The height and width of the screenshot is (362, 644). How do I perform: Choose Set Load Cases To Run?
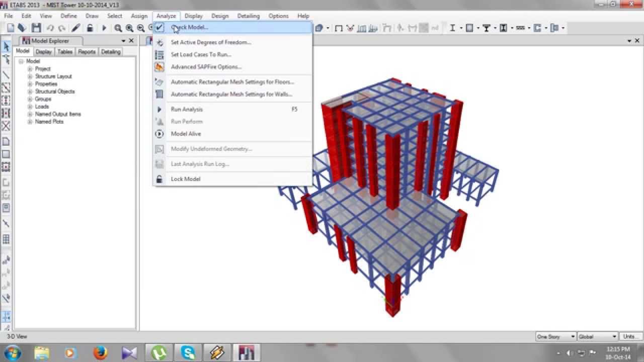[x=232, y=54]
